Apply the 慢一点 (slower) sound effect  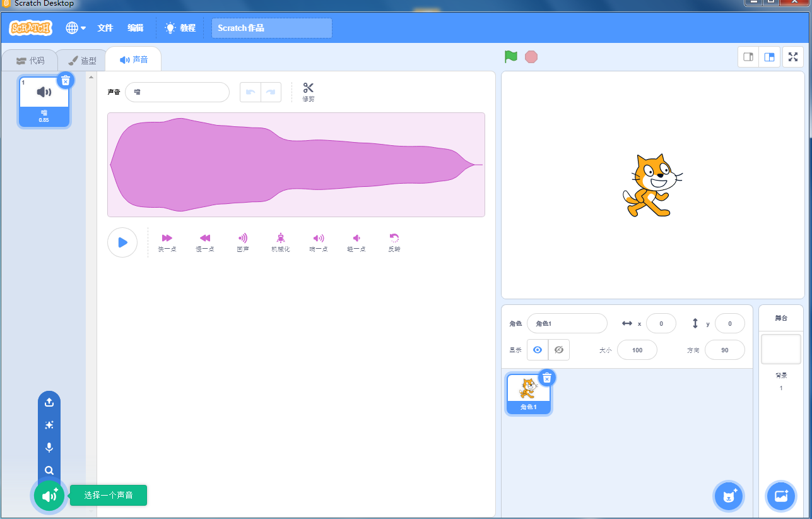click(204, 242)
